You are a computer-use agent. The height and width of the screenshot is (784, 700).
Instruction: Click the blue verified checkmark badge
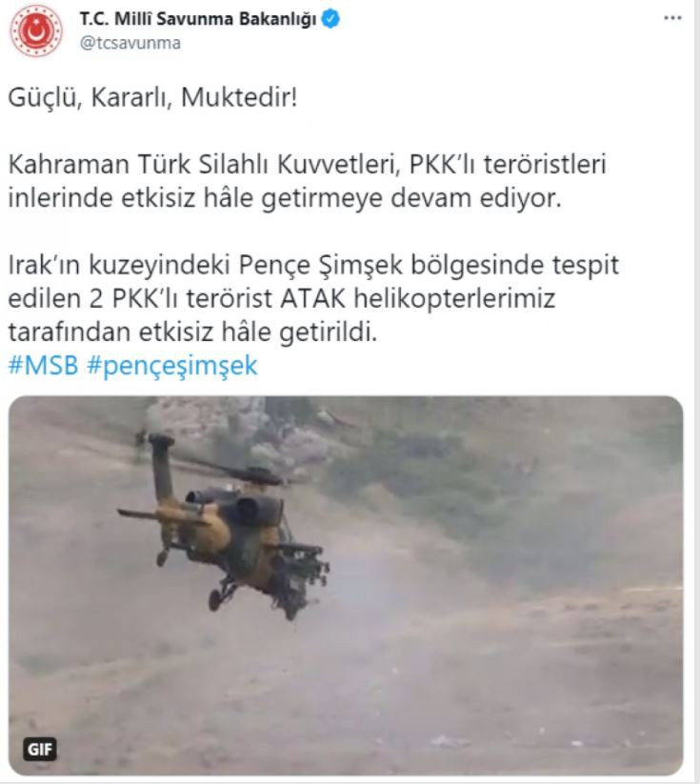(330, 19)
